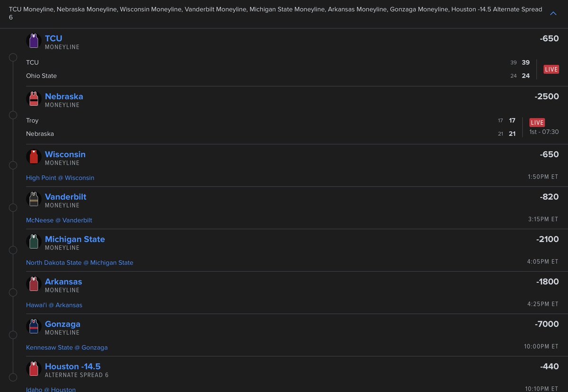This screenshot has height=392, width=568.
Task: Click the ALTERNATE SPREAD 6 label
Action: [77, 375]
